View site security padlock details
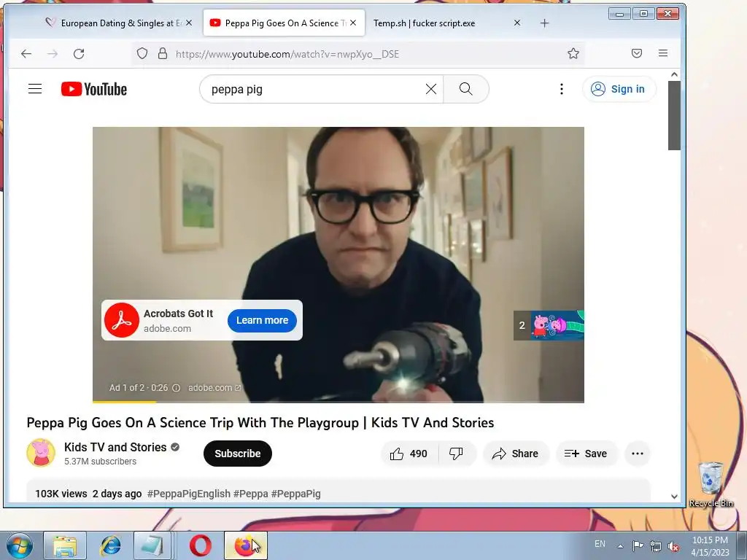 [163, 53]
